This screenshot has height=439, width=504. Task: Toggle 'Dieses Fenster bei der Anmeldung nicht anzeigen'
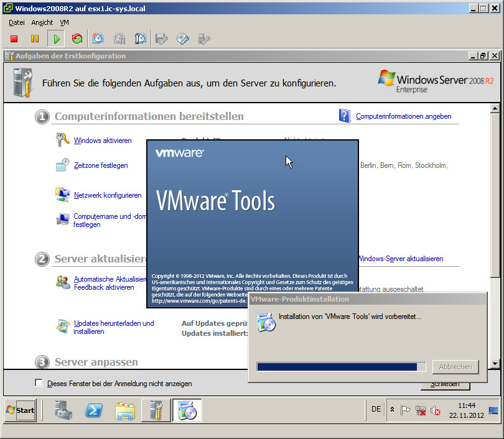(x=39, y=383)
